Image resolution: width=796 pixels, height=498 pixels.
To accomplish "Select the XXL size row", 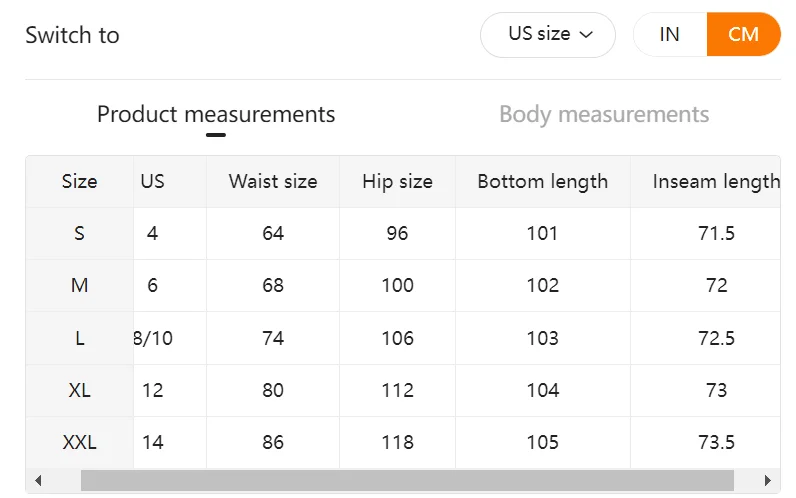I will (79, 442).
